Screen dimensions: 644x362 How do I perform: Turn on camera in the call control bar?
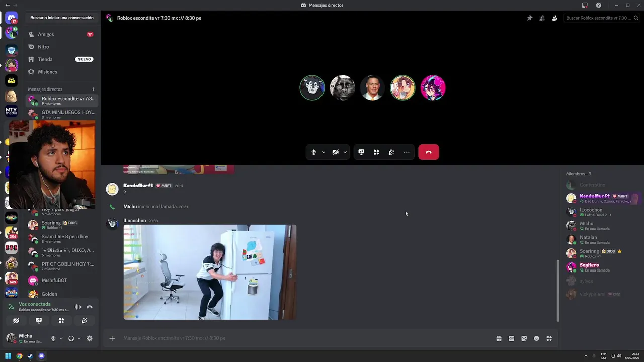[335, 152]
